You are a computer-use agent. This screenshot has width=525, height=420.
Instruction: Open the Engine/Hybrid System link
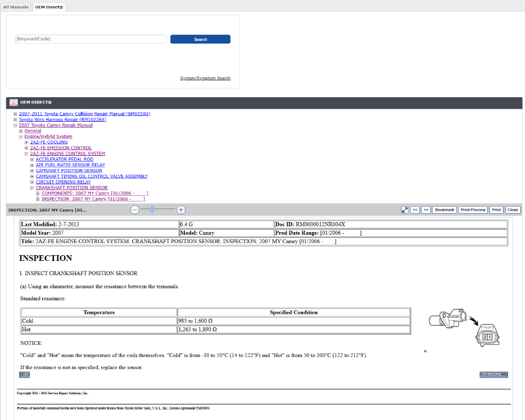48,137
